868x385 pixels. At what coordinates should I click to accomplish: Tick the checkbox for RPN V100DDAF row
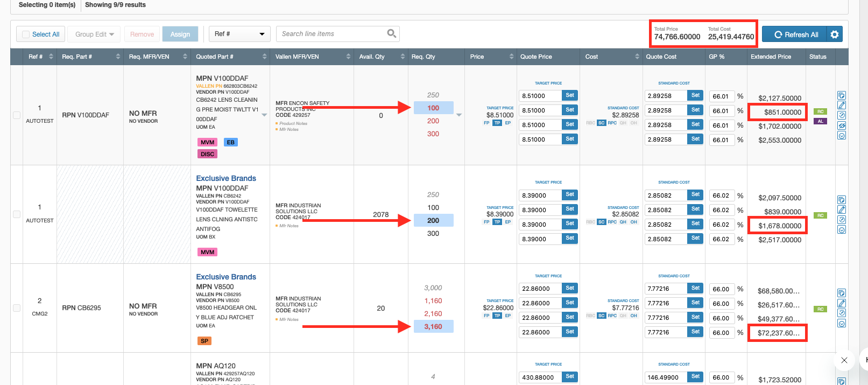click(17, 115)
